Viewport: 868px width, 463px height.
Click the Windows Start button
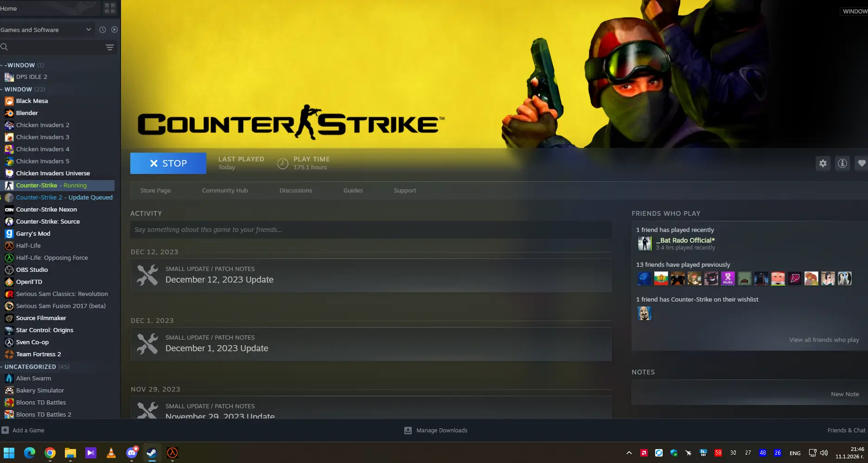(9, 453)
